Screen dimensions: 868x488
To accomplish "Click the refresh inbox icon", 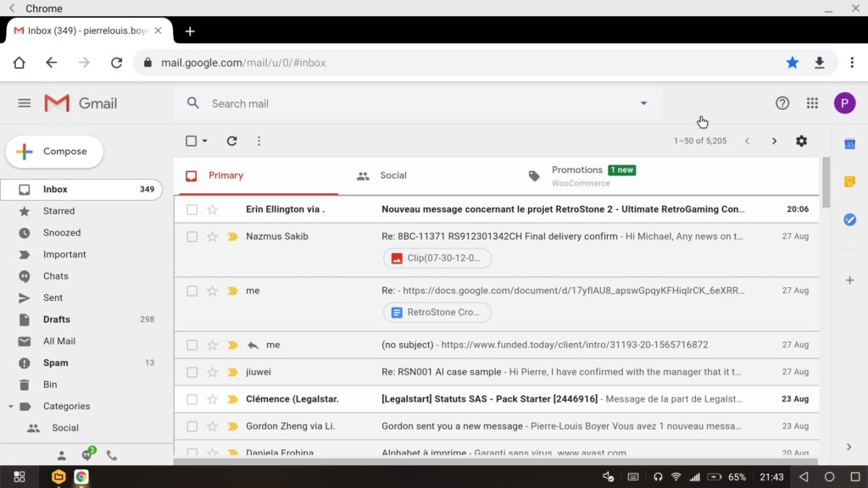I will pos(231,141).
